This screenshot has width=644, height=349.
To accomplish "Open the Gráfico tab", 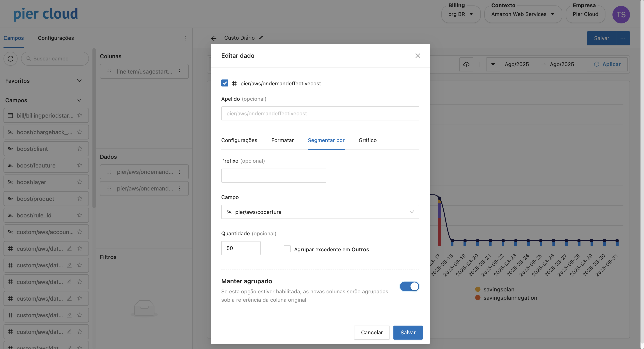I will pyautogui.click(x=367, y=140).
